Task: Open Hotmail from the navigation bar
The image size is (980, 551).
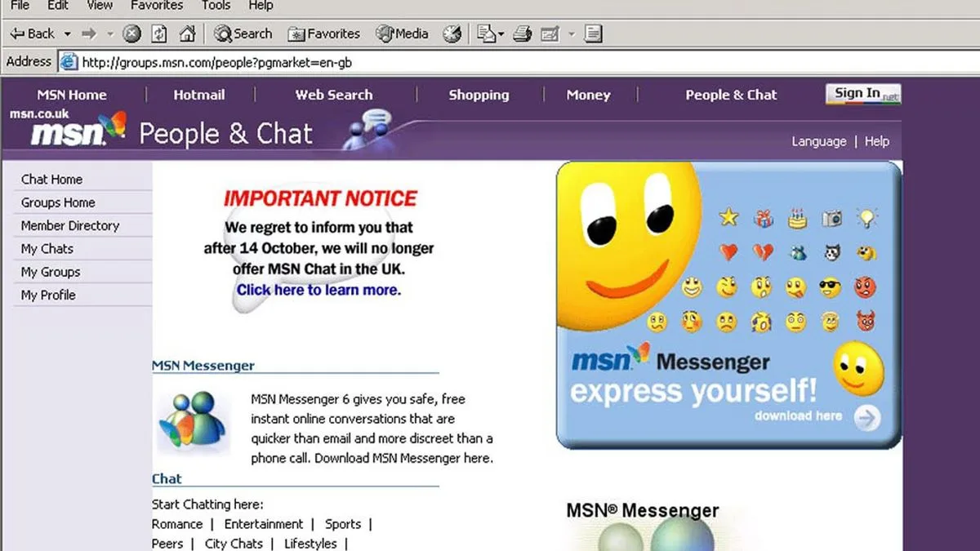Action: click(199, 95)
